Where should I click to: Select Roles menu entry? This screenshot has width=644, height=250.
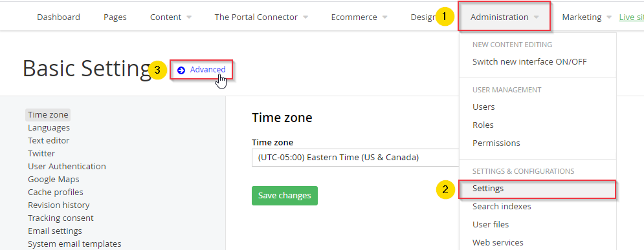483,125
